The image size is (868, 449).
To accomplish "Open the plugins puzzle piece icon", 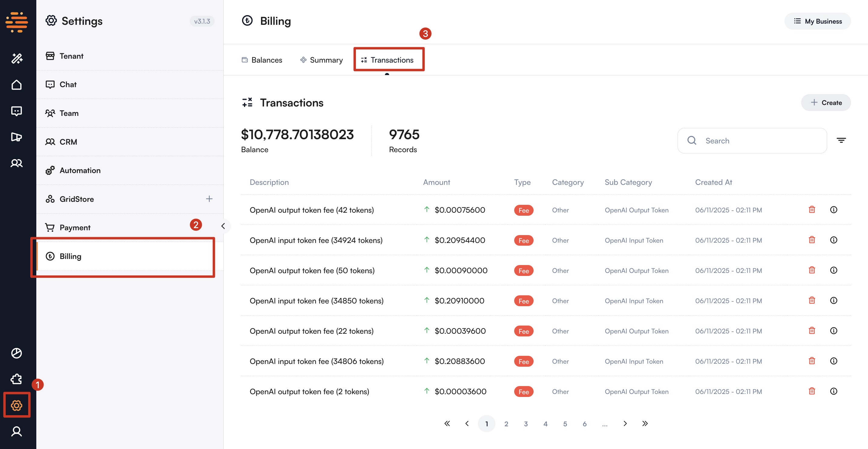I will 17,379.
